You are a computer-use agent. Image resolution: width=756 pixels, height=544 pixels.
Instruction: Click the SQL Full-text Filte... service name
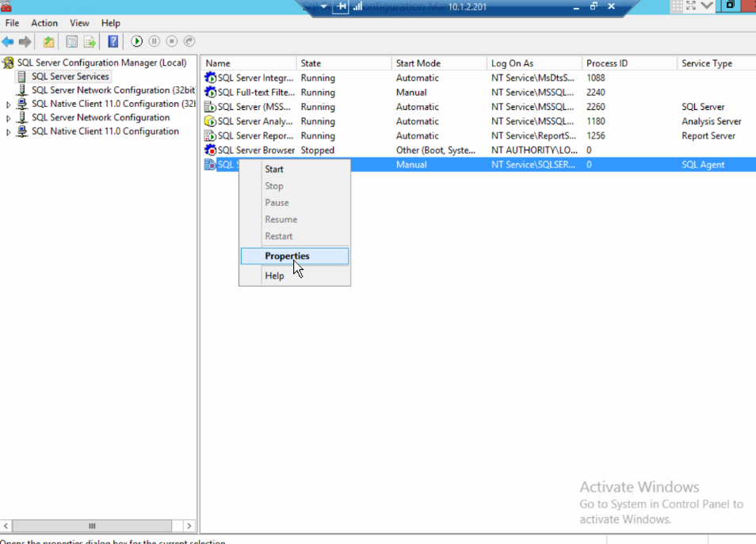pyautogui.click(x=256, y=92)
